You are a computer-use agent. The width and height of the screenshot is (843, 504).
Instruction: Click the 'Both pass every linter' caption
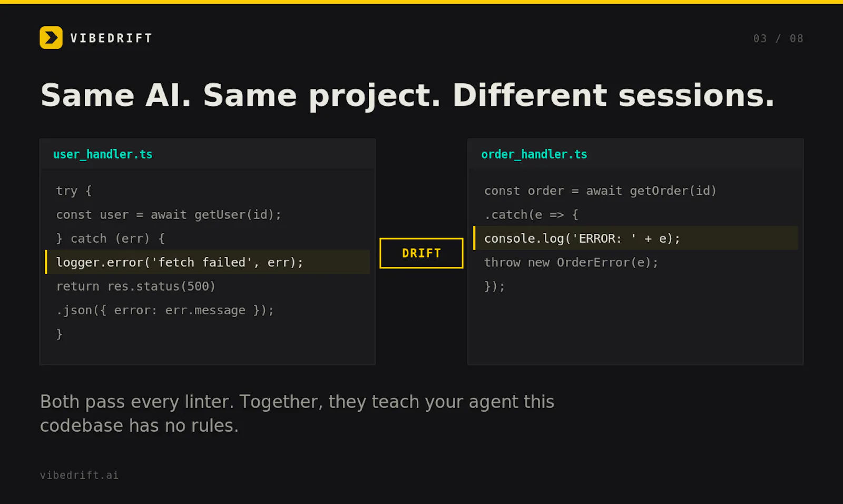(297, 413)
